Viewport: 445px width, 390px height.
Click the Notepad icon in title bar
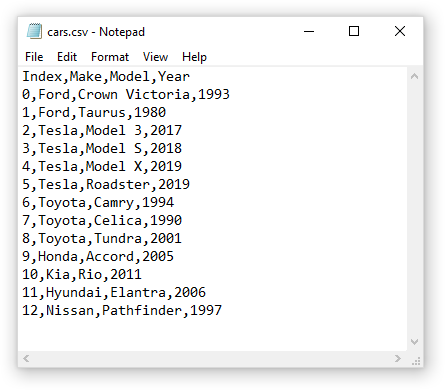tap(34, 31)
